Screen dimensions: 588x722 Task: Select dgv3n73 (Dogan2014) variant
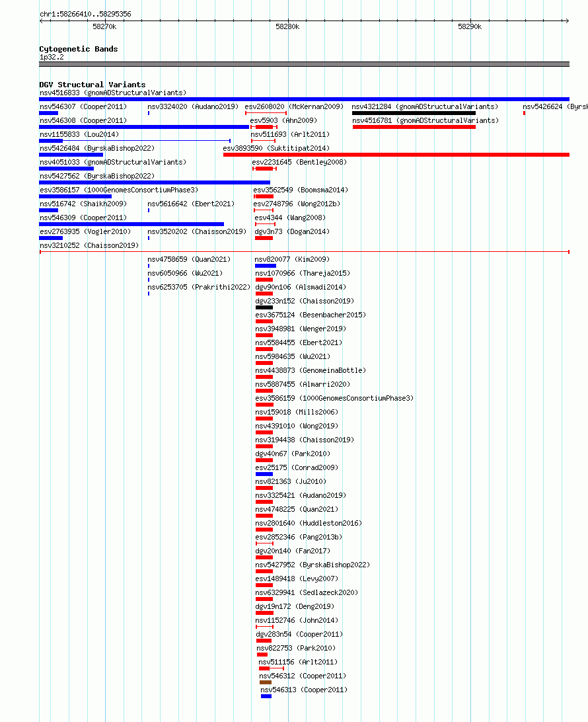click(292, 231)
